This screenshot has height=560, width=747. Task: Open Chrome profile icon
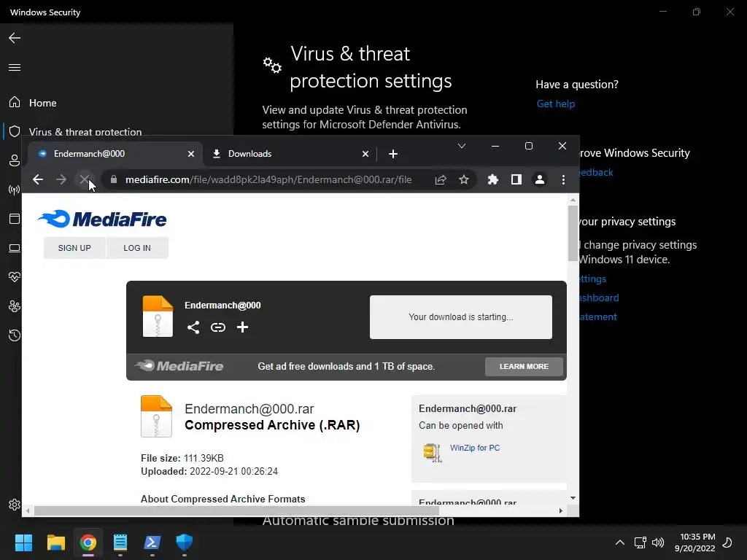[x=540, y=179]
